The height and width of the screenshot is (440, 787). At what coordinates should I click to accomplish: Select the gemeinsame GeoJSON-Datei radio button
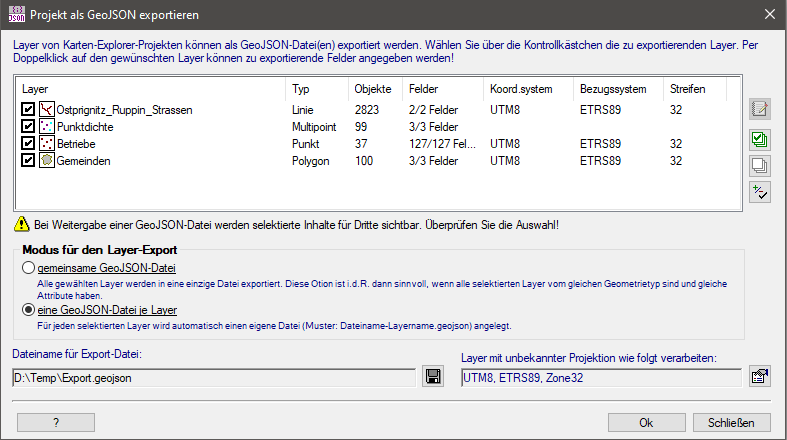(28, 268)
